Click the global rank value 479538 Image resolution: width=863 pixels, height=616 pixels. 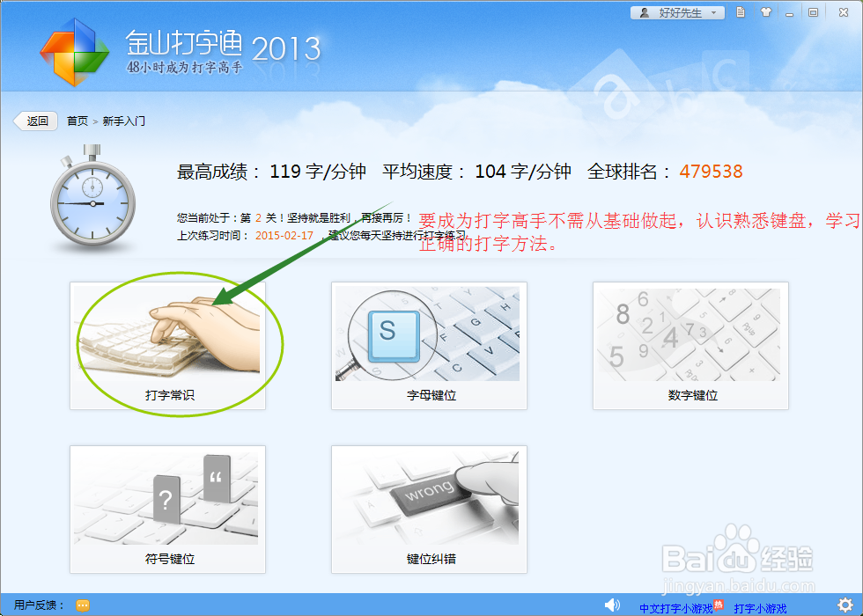pos(711,172)
